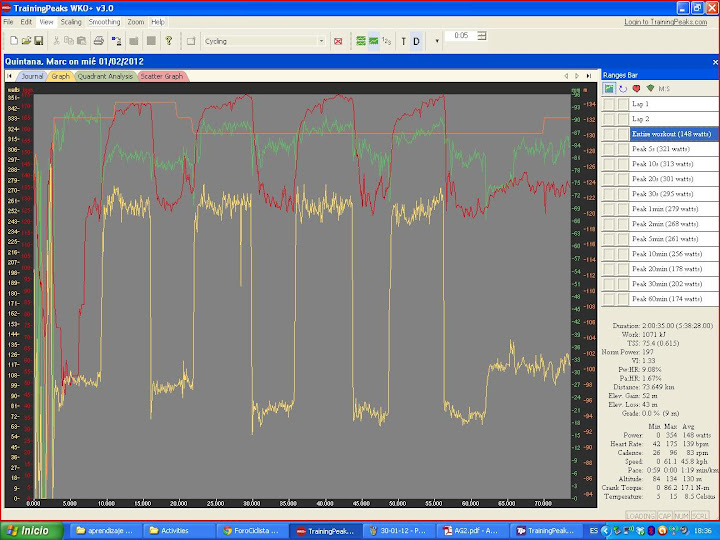
Task: Tick the left checkbox beside Entire workout
Action: coord(609,134)
